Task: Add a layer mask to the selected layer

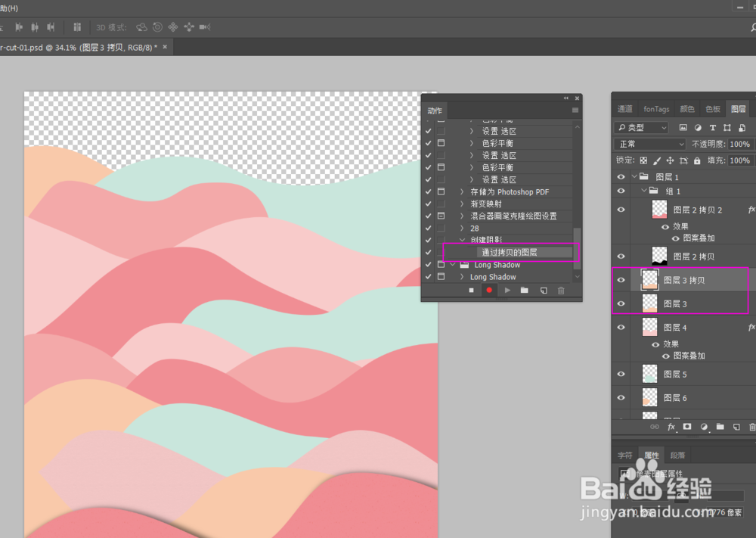Action: (686, 427)
